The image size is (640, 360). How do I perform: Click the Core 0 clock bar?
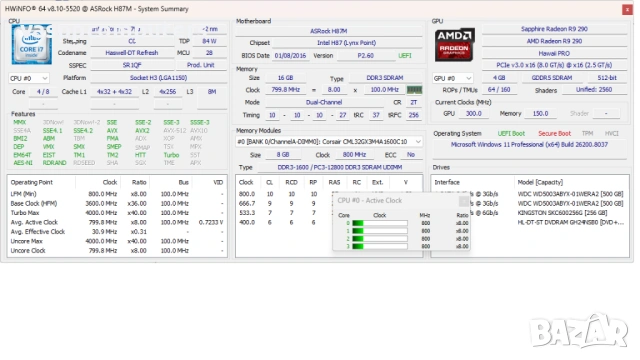(380, 223)
